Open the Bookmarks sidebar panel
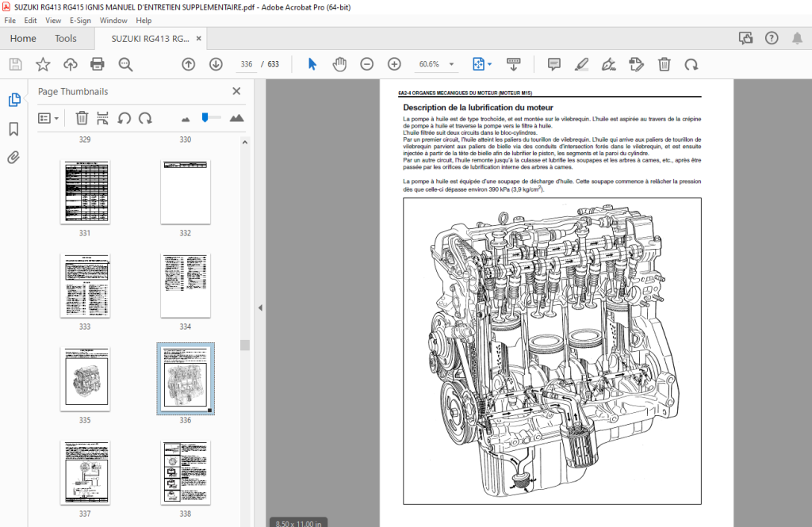Image resolution: width=812 pixels, height=527 pixels. [x=14, y=129]
